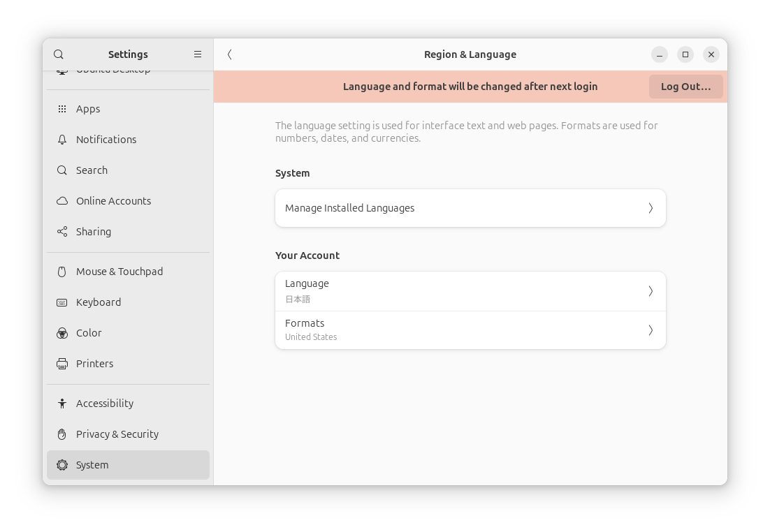
Task: Select the Accessibility label in the sidebar
Action: coord(105,404)
